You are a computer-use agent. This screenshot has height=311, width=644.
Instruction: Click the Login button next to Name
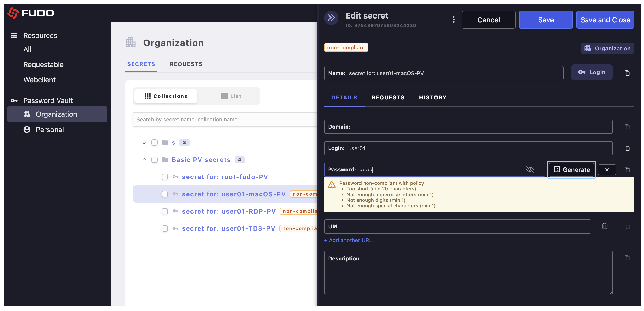[591, 72]
